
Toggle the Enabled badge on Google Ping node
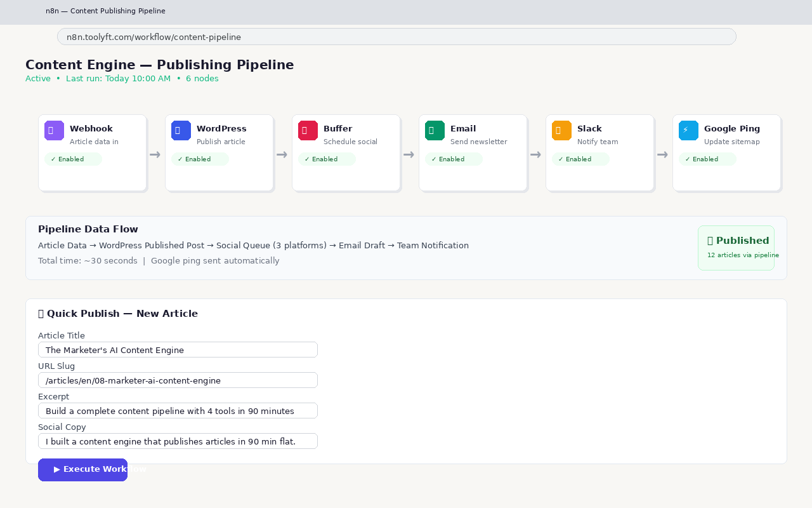pos(707,159)
